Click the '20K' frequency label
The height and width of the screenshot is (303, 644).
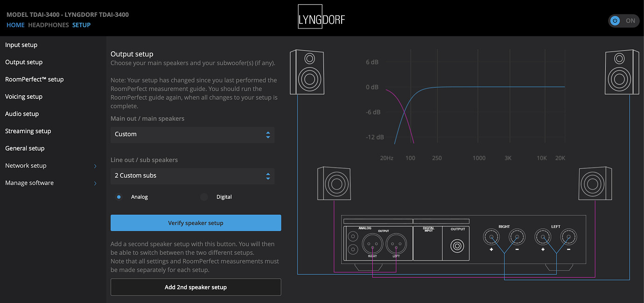(560, 158)
